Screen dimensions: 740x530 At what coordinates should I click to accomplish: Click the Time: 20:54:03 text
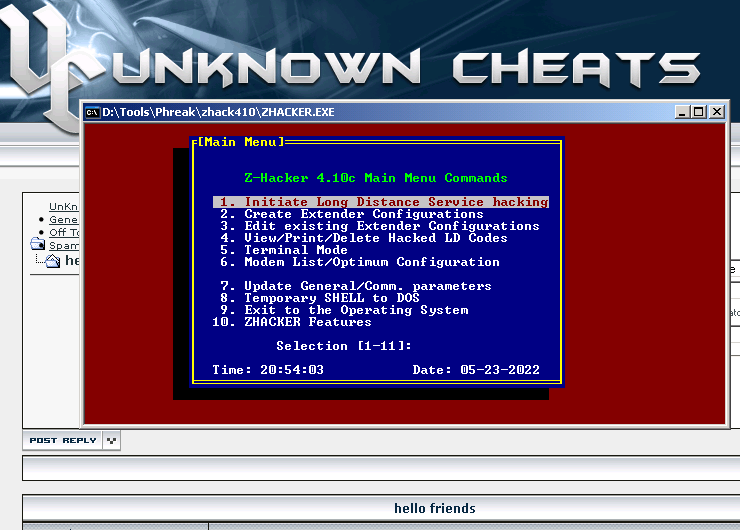point(268,370)
